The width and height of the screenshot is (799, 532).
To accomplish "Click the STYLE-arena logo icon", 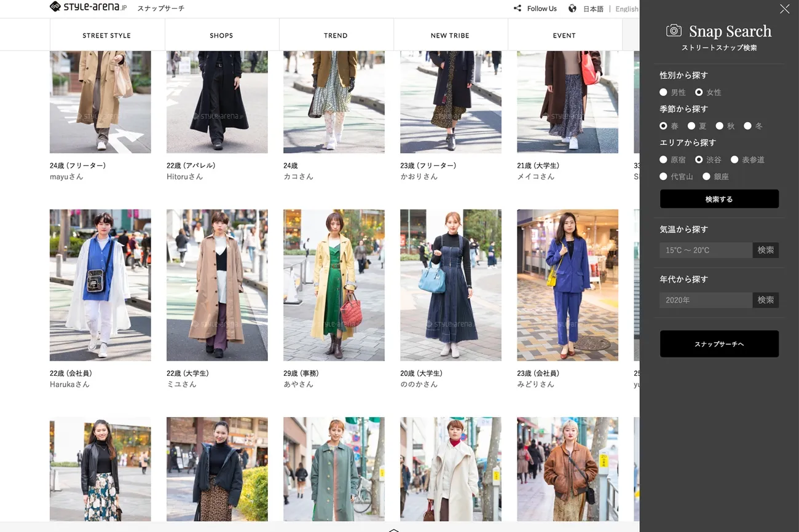I will coord(55,7).
